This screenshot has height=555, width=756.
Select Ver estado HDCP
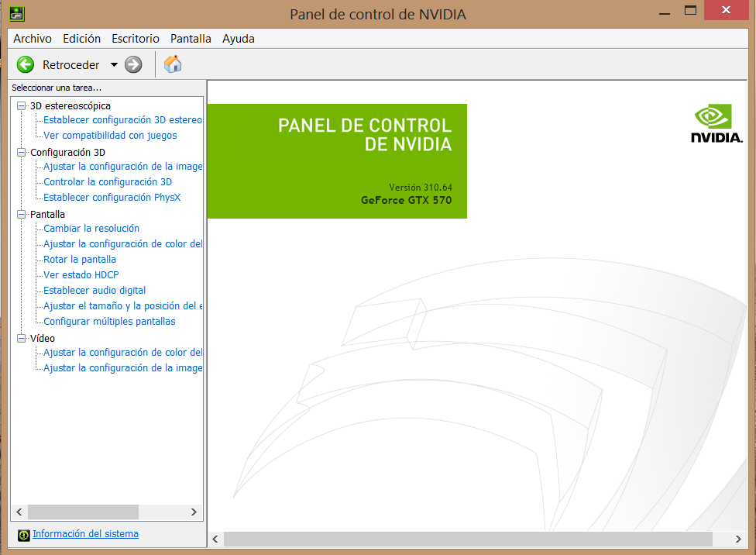point(81,274)
